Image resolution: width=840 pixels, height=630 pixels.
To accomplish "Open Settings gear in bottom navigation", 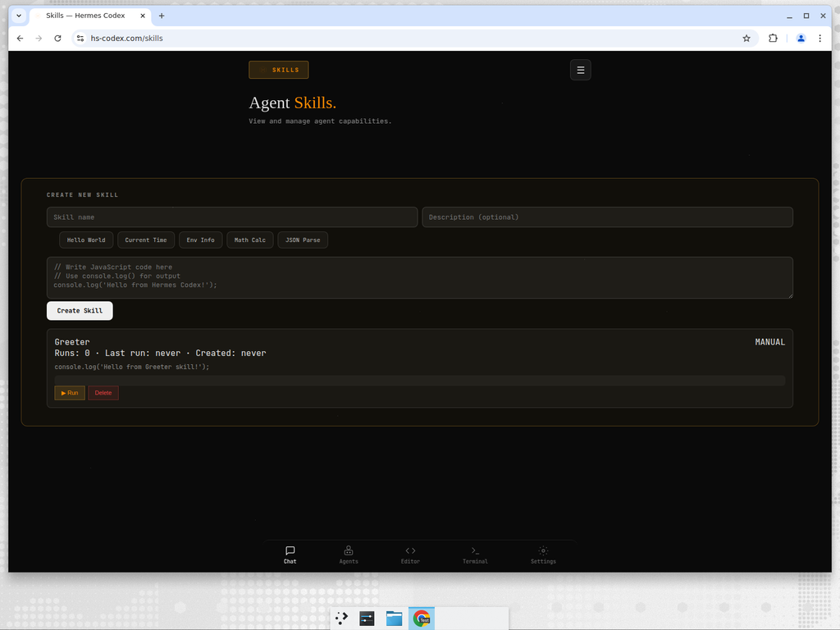I will pos(543,555).
